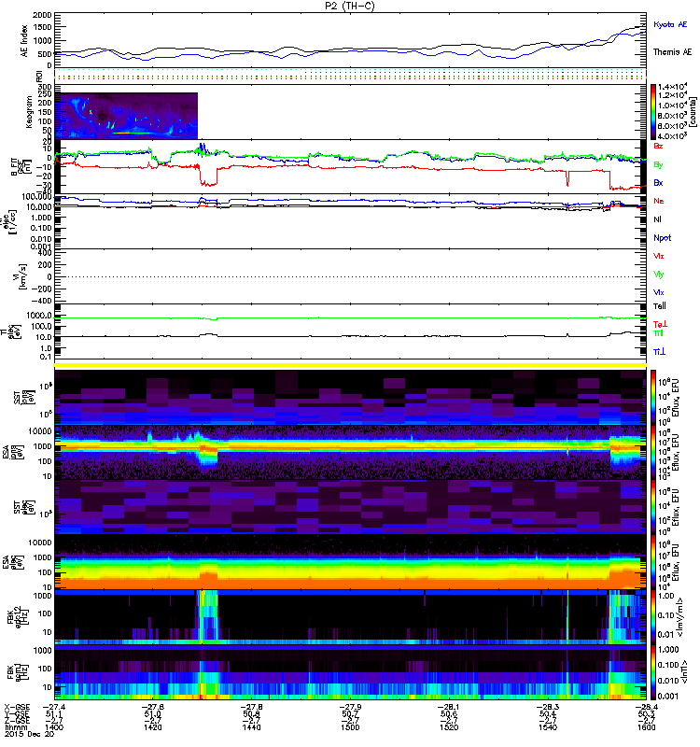The width and height of the screenshot is (700, 747).
Task: Select the Vix velocity legend label
Action: click(x=659, y=292)
